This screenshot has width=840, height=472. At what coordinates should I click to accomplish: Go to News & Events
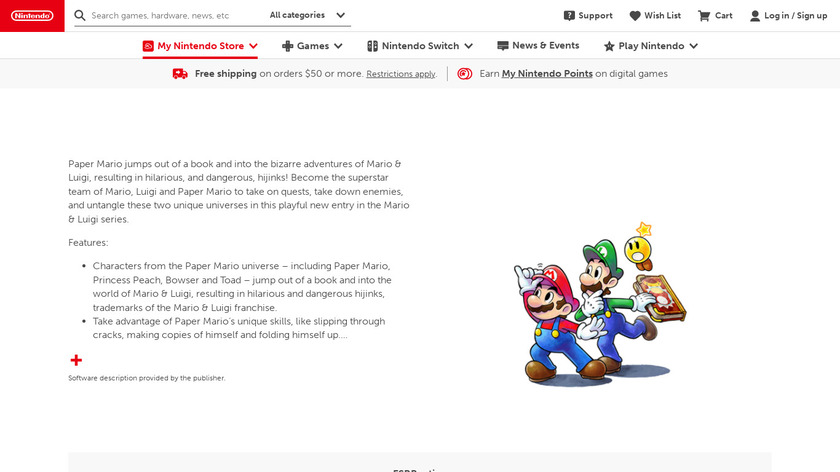[538, 46]
